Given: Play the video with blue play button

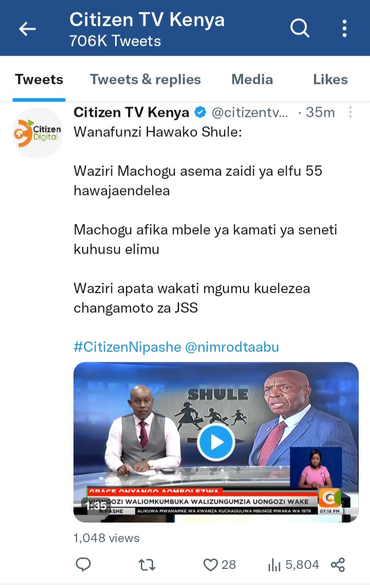Looking at the screenshot, I should [216, 442].
